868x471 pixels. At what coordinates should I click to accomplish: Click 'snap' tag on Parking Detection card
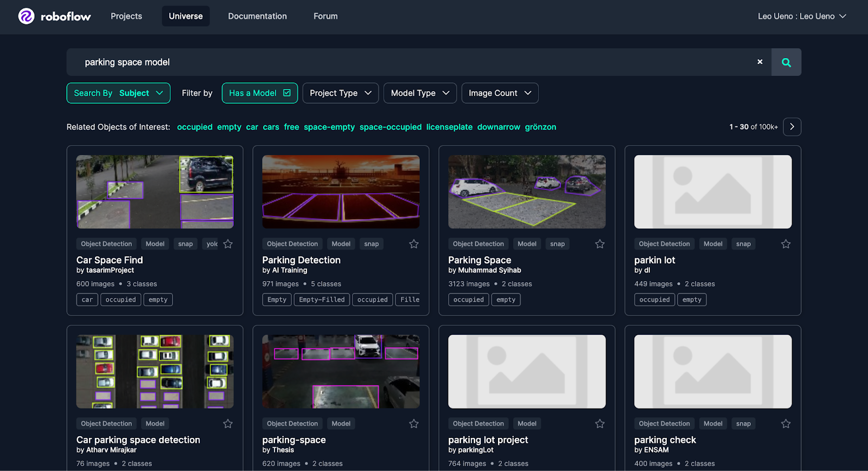[x=372, y=244]
